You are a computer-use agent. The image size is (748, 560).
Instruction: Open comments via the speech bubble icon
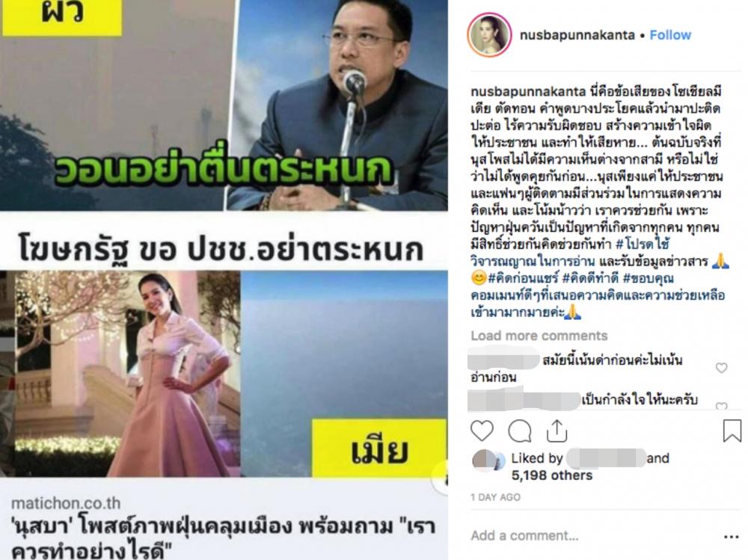pyautogui.click(x=520, y=431)
